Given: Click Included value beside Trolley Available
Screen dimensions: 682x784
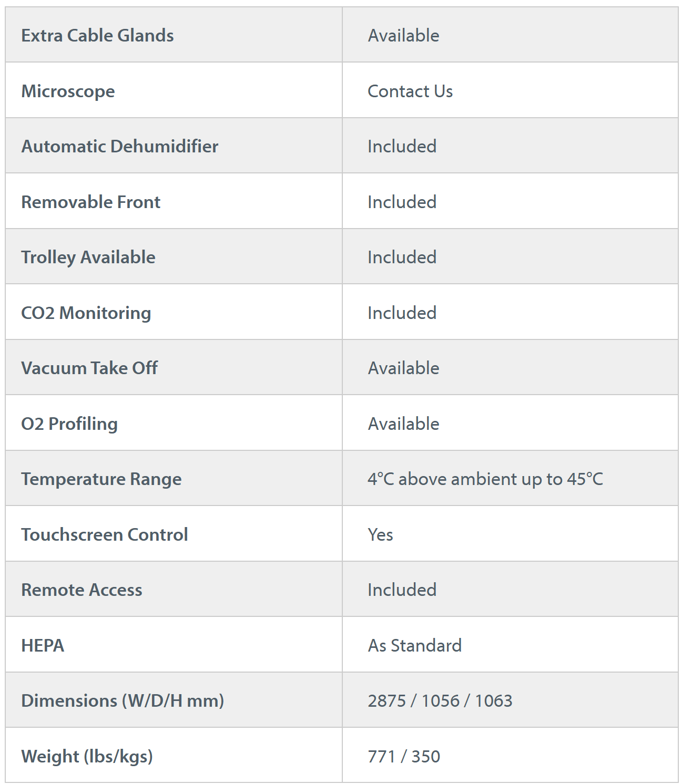Looking at the screenshot, I should coord(402,257).
